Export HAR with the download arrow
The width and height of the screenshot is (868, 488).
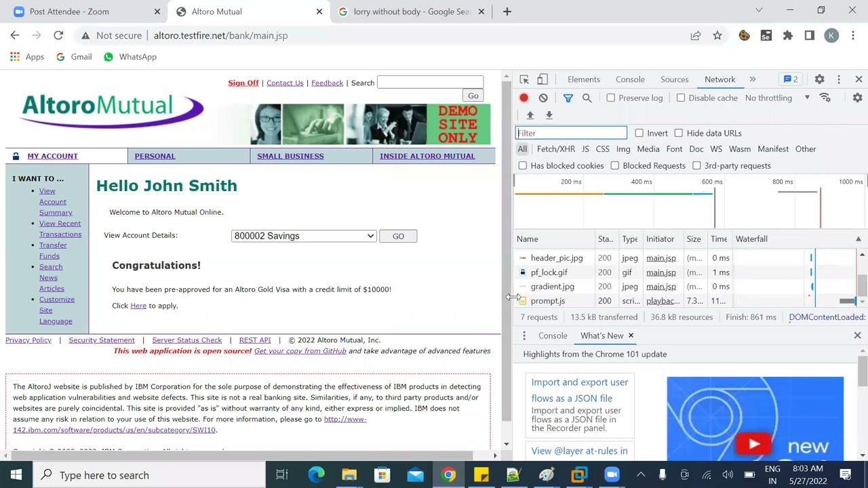click(x=549, y=115)
